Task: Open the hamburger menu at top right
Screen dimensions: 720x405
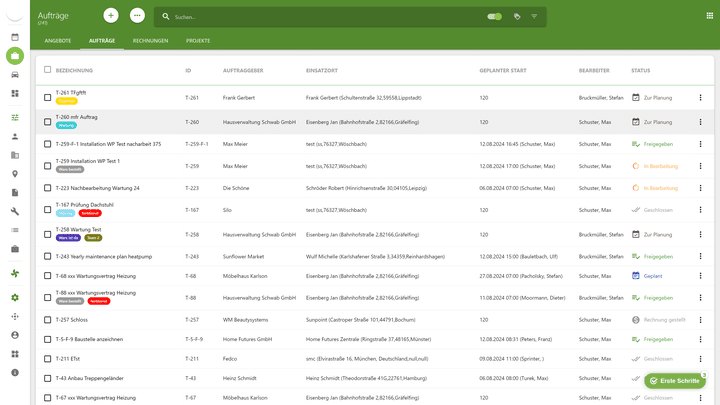Action: (710, 16)
